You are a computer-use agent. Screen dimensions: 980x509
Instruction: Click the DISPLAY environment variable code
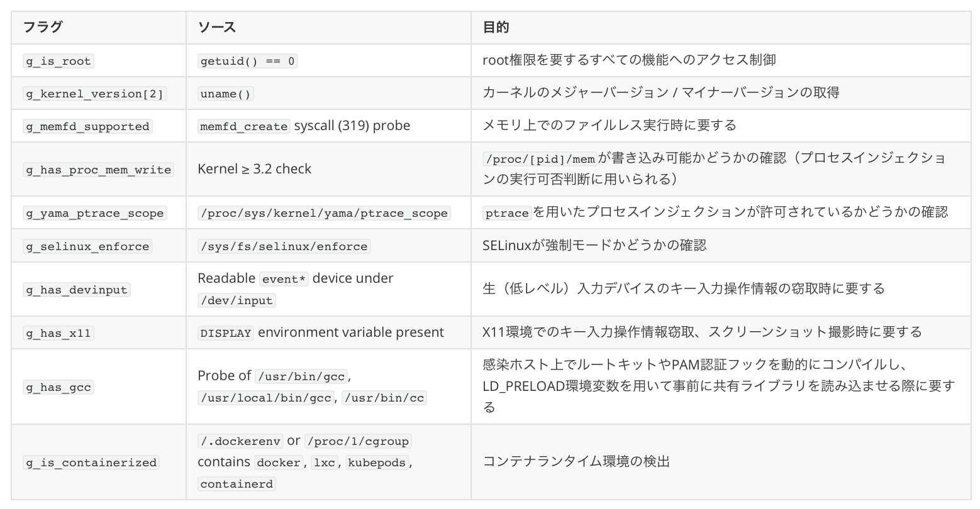click(226, 333)
